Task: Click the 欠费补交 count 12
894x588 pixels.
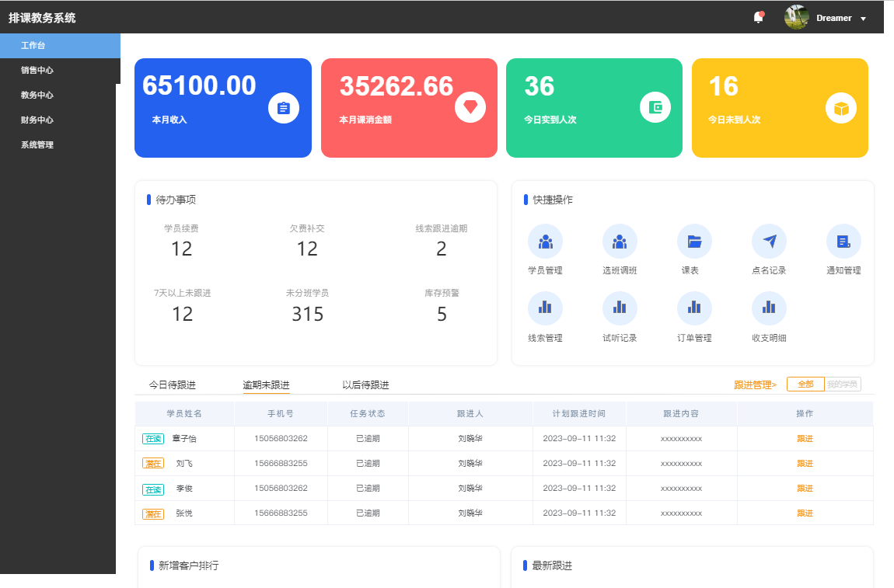Action: click(307, 249)
